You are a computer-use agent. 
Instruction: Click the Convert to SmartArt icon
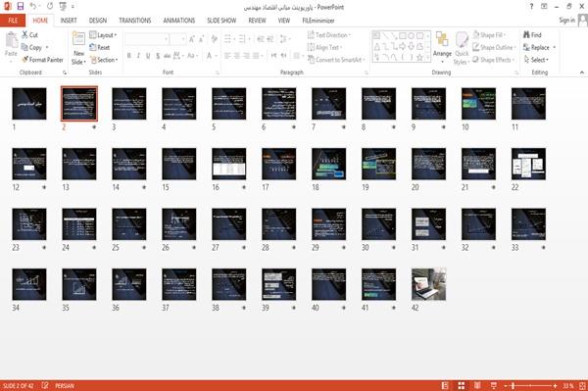tap(311, 60)
